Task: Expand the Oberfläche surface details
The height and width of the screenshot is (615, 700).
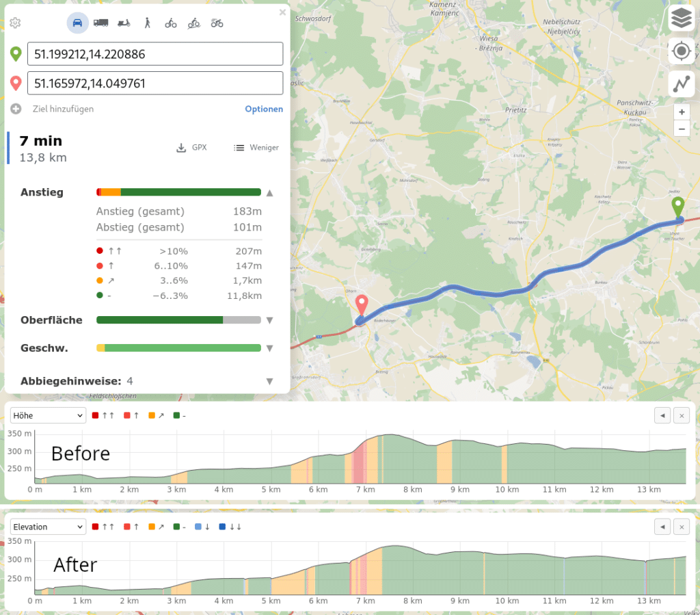Action: point(269,320)
